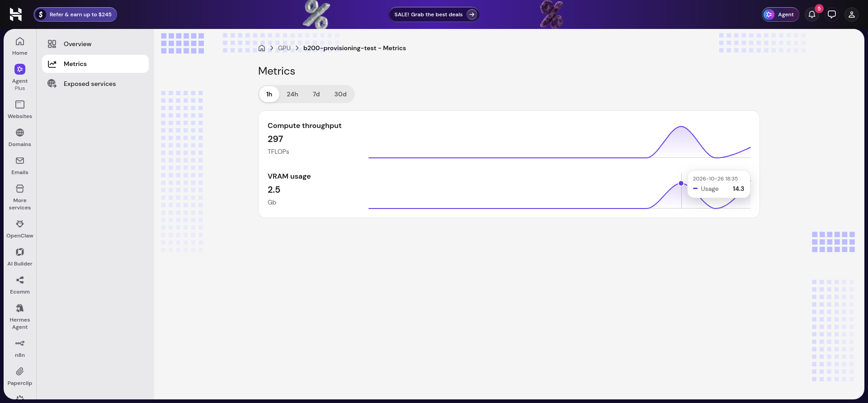Open More services in the sidebar
The height and width of the screenshot is (403, 868).
click(20, 197)
